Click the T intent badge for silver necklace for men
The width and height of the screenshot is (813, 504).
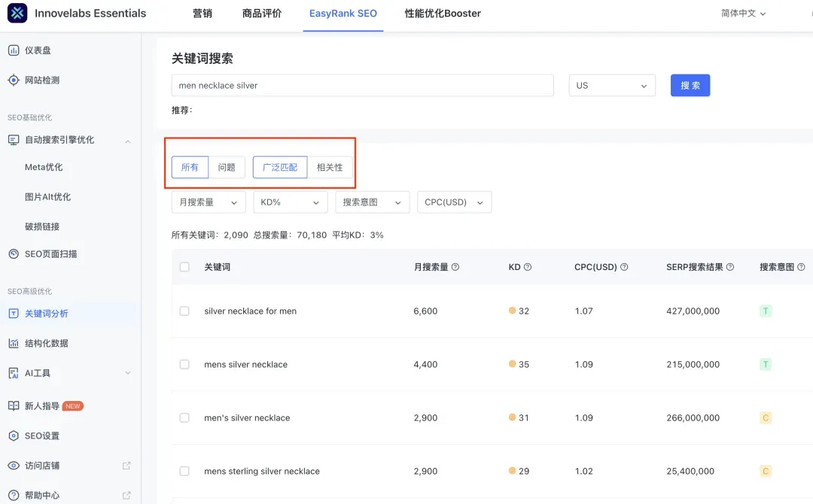pyautogui.click(x=766, y=311)
